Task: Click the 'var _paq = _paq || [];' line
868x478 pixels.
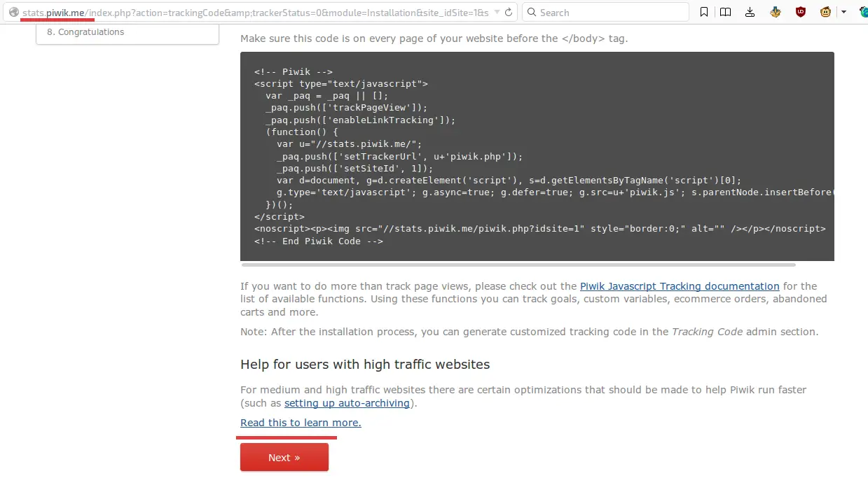Action: pyautogui.click(x=327, y=96)
